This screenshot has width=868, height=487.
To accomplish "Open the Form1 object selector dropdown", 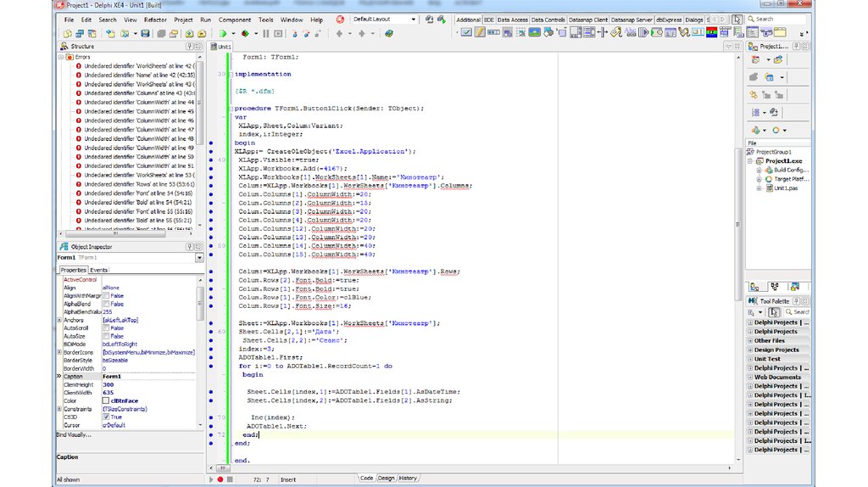I will [199, 257].
